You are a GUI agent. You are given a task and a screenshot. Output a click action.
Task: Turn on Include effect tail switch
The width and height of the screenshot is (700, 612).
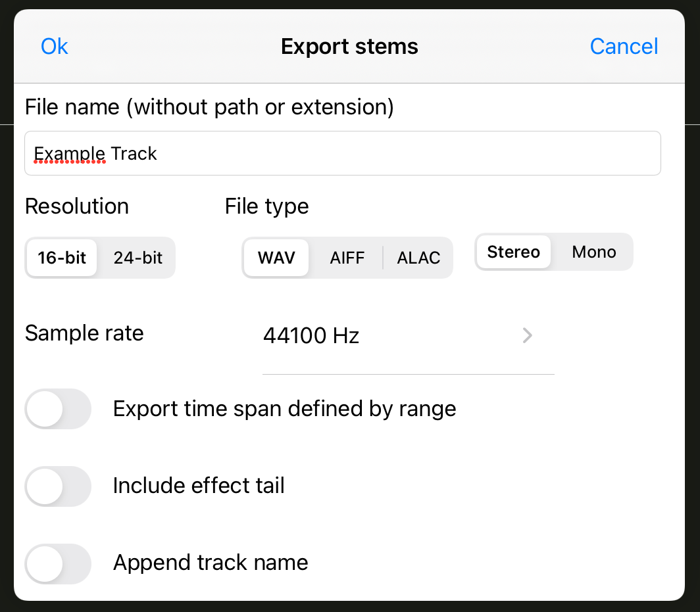point(57,486)
